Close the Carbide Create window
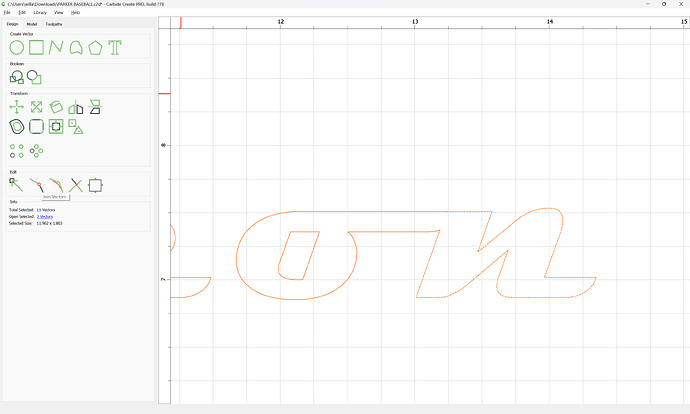Screen dimensions: 690x414 click(681, 4)
